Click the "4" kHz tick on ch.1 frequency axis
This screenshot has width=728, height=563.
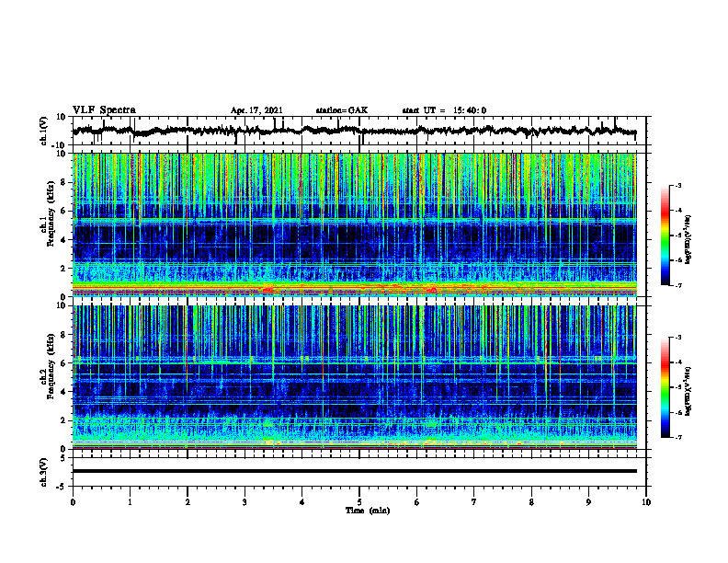pyautogui.click(x=65, y=240)
